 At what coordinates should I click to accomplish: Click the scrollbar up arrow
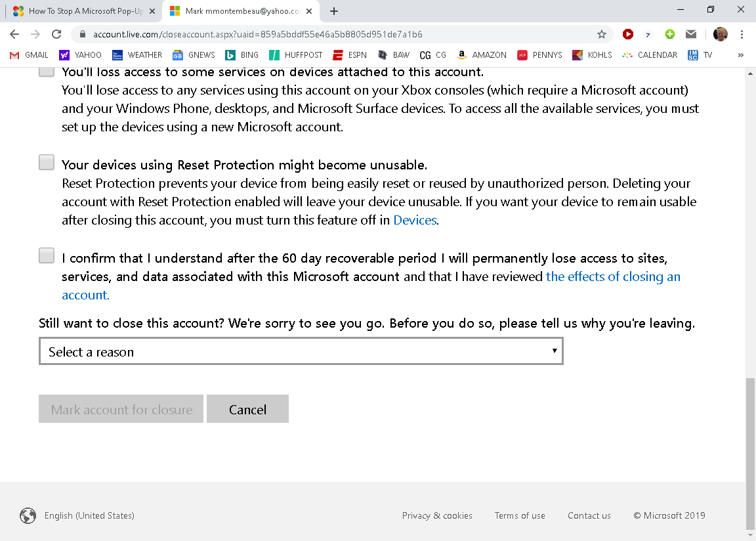(750, 74)
